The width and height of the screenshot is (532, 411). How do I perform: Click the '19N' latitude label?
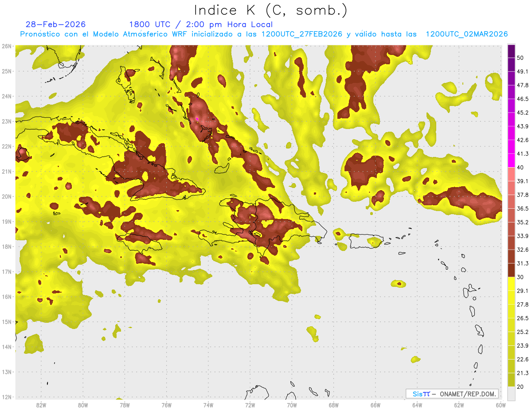tap(6, 221)
